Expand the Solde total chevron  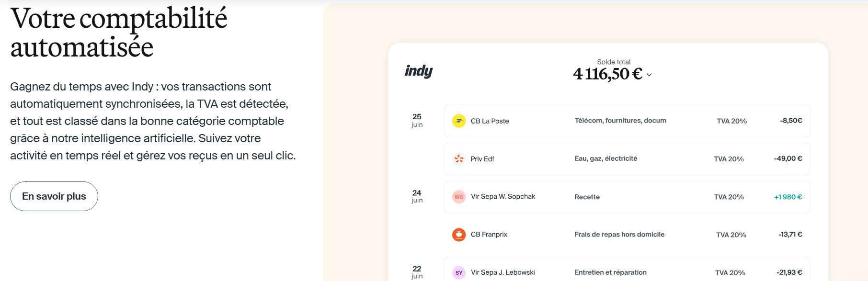click(x=649, y=75)
